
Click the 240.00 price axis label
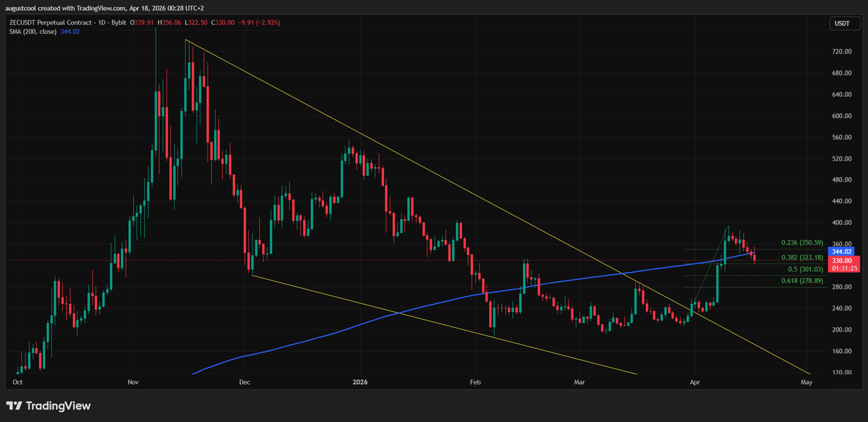(x=842, y=308)
